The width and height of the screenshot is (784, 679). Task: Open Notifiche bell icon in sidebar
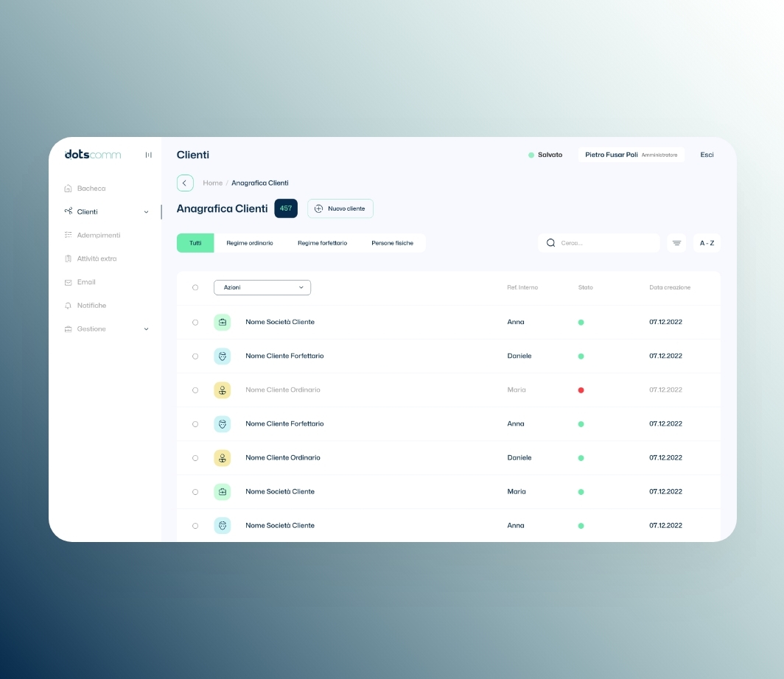69,306
